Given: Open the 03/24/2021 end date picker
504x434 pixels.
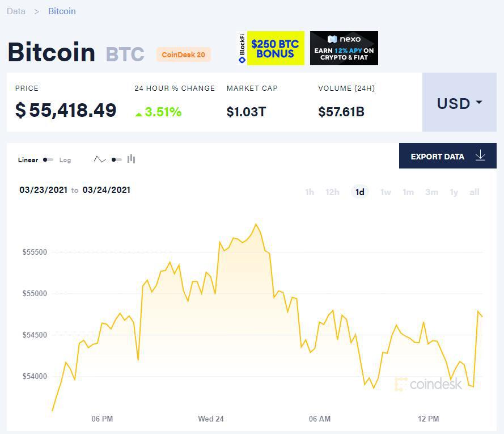Looking at the screenshot, I should [x=107, y=190].
